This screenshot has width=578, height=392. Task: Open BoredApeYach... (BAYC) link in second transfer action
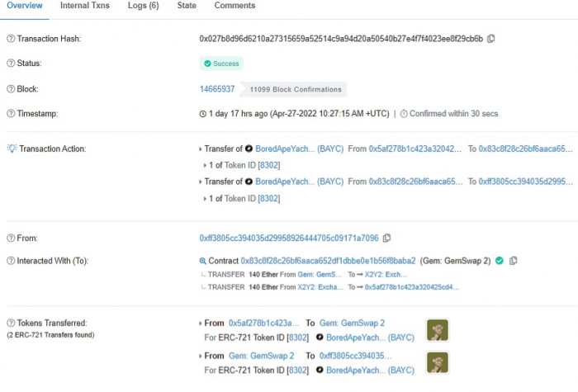(x=299, y=182)
